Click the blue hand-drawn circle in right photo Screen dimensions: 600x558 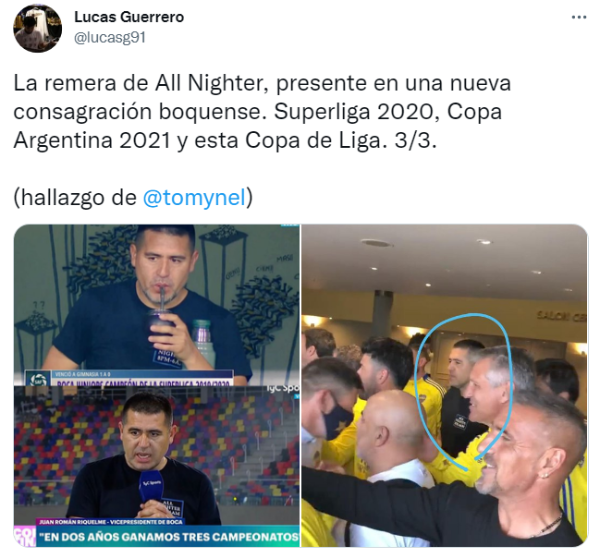(x=464, y=391)
